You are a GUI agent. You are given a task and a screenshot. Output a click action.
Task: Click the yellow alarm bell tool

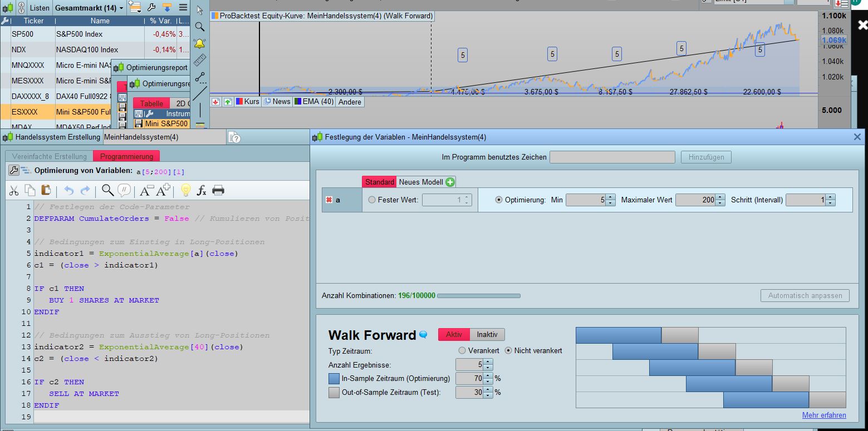(x=199, y=43)
